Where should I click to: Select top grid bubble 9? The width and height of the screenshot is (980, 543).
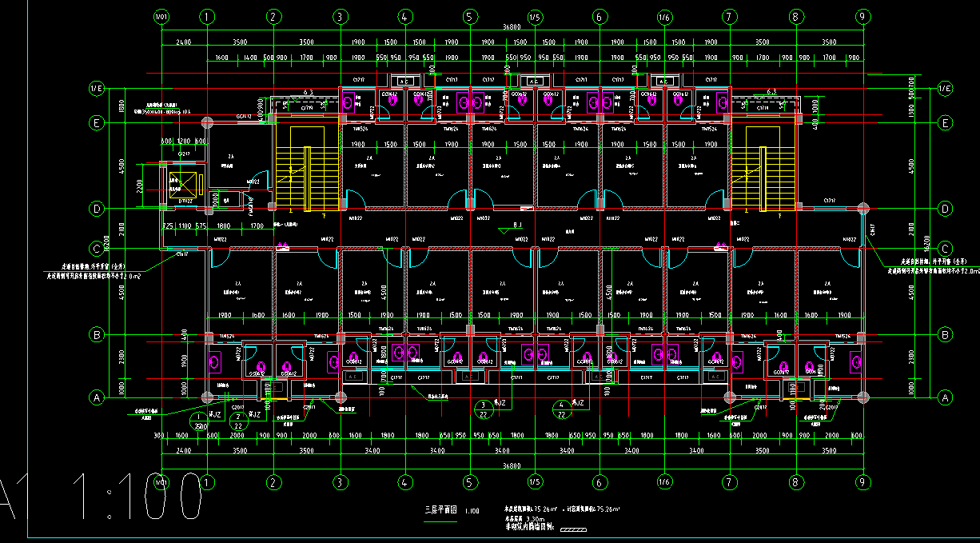[x=862, y=16]
